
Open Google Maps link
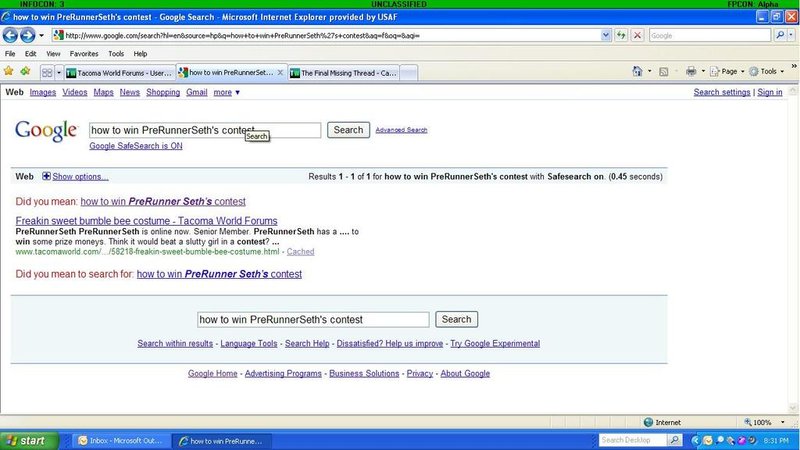[103, 92]
